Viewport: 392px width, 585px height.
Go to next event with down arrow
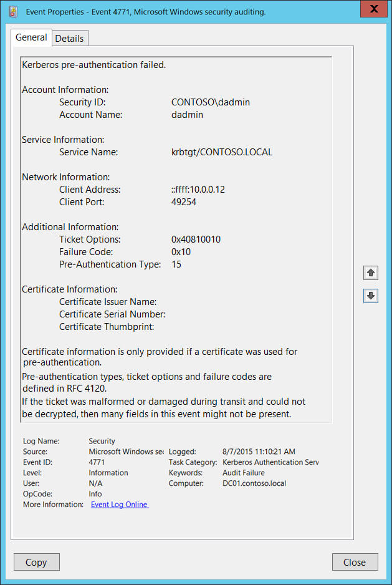coord(371,296)
